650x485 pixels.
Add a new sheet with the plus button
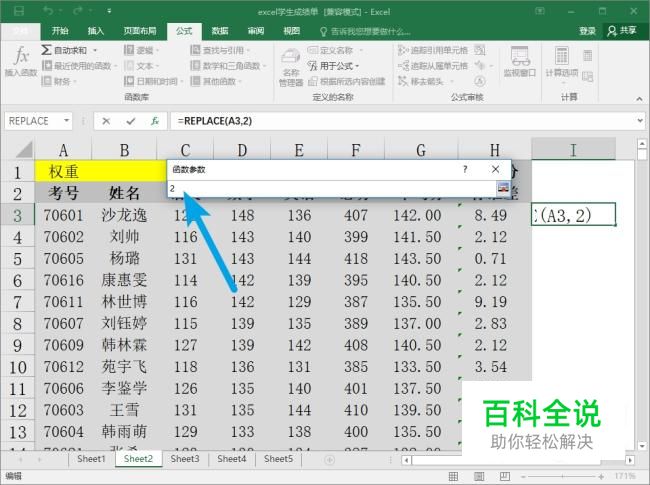330,460
